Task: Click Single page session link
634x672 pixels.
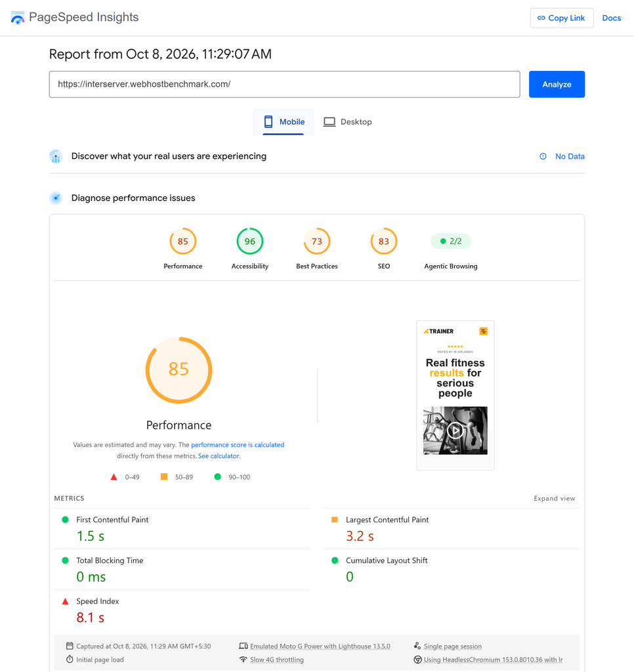Action: pos(453,646)
